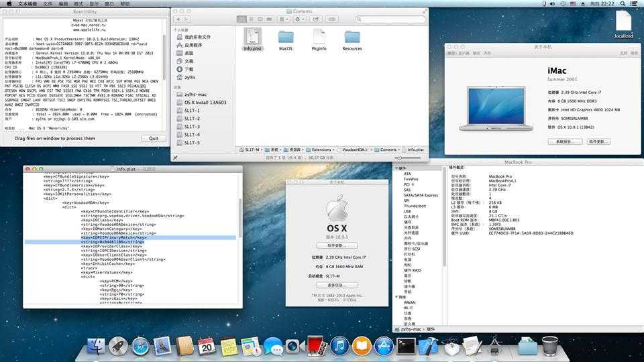
Task: Open the Localized file on desktop
Action: click(x=623, y=24)
